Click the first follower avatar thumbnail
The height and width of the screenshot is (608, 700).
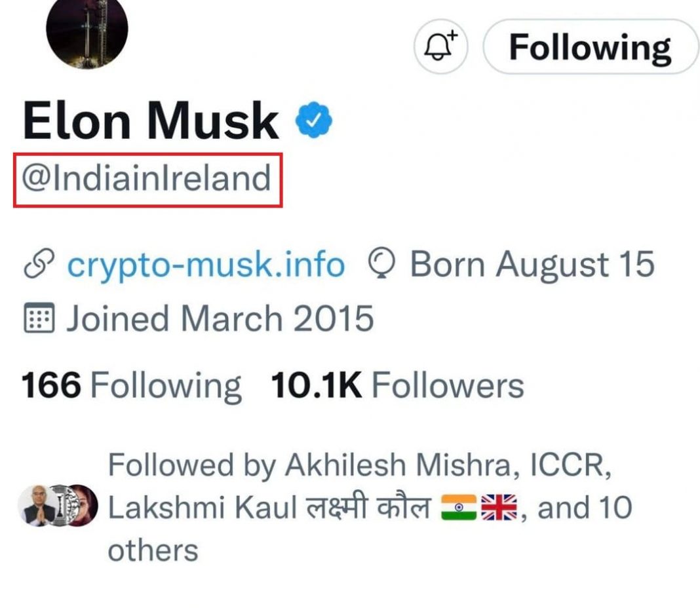tap(37, 505)
